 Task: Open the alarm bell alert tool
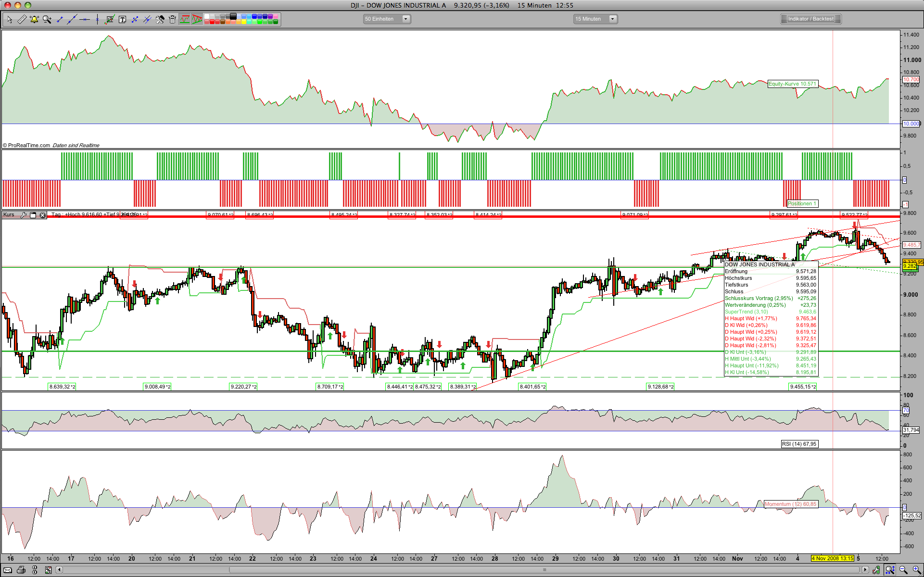[34, 19]
